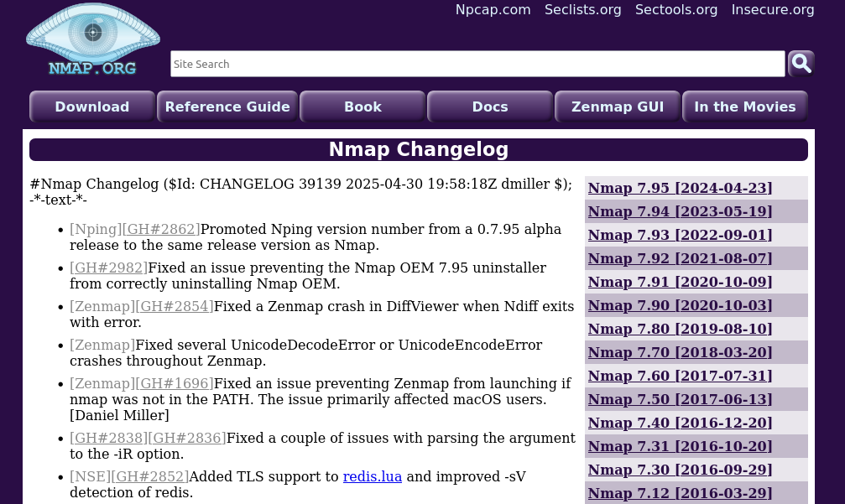This screenshot has height=504, width=845.
Task: Open the Nmap 7.80 [2019-08-10] entry
Action: (x=680, y=329)
